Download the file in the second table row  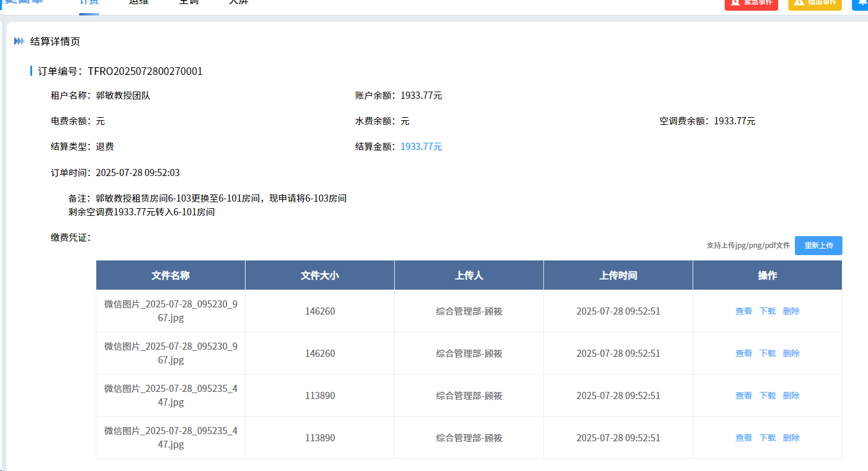(x=768, y=353)
